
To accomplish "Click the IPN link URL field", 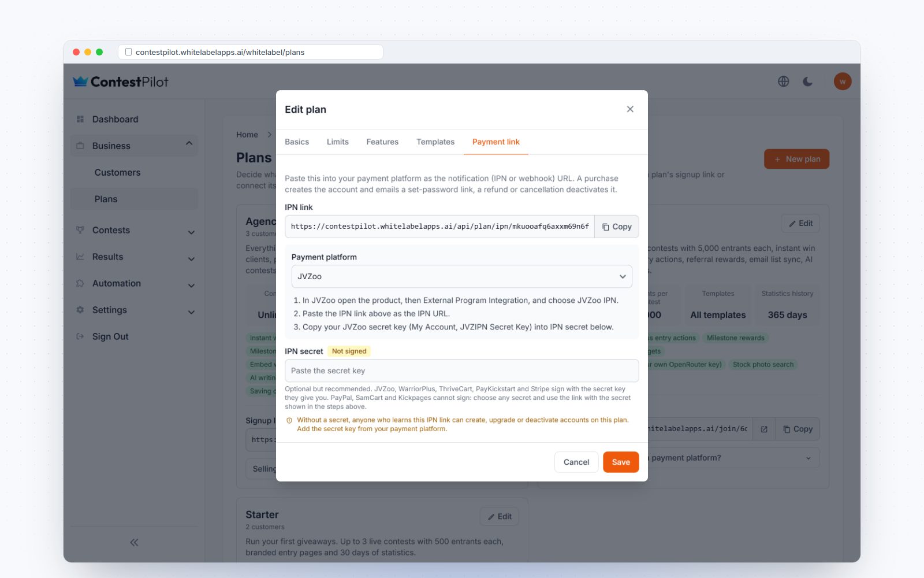I will pos(439,227).
